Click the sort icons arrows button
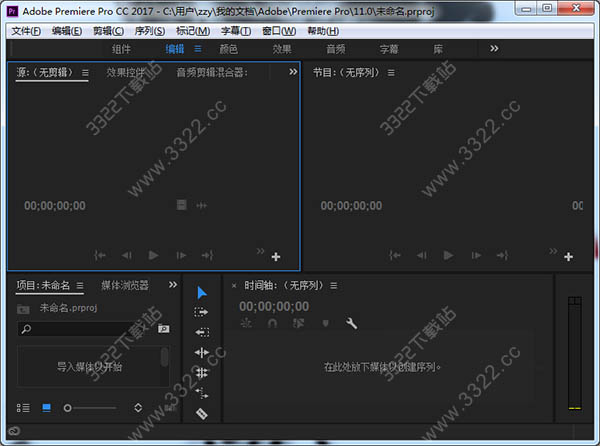600x446 pixels. click(x=138, y=408)
